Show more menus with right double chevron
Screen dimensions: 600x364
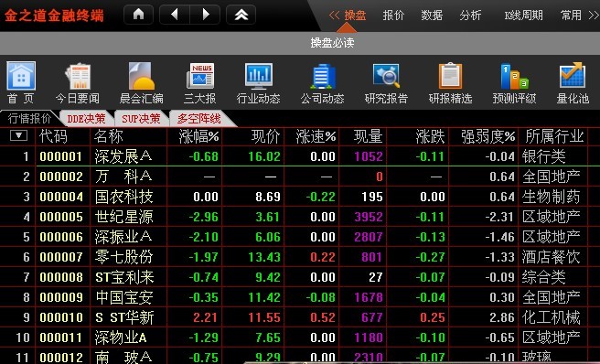pyautogui.click(x=594, y=16)
